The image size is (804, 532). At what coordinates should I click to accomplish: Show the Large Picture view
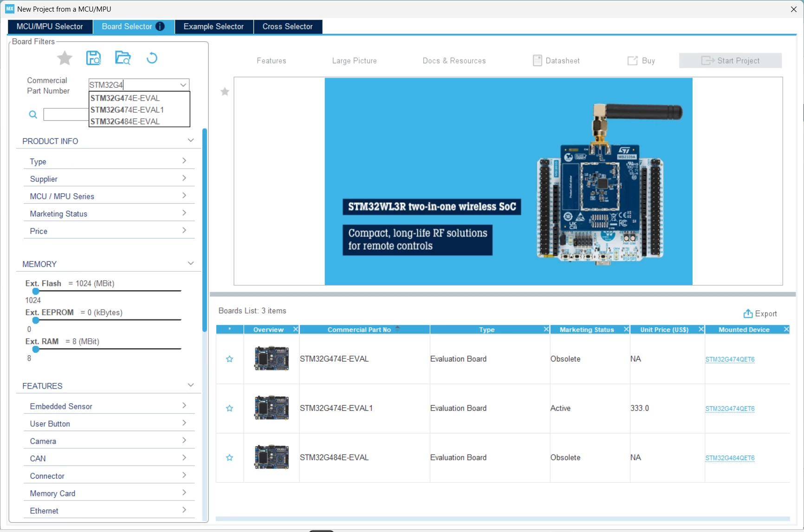(x=354, y=61)
